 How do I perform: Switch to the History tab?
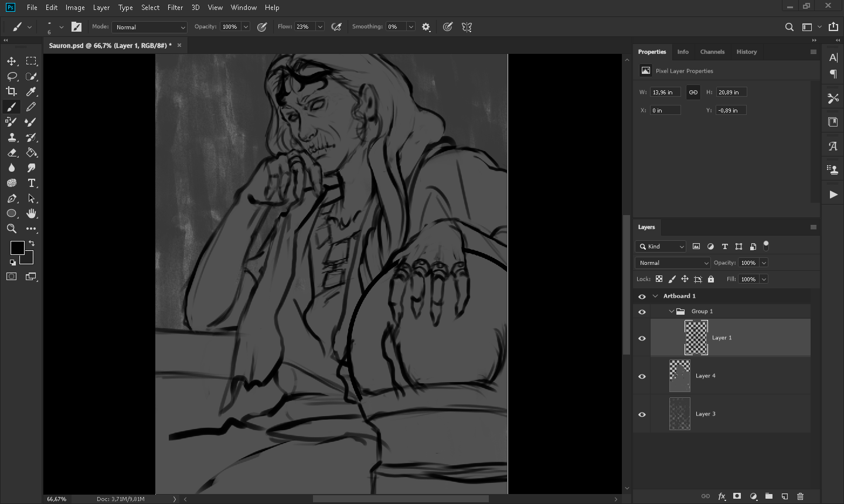(747, 52)
